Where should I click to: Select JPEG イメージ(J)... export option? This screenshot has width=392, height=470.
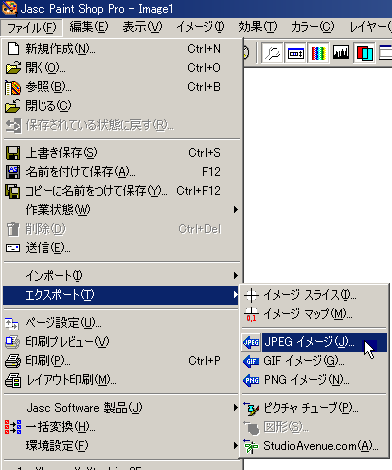[x=314, y=342]
